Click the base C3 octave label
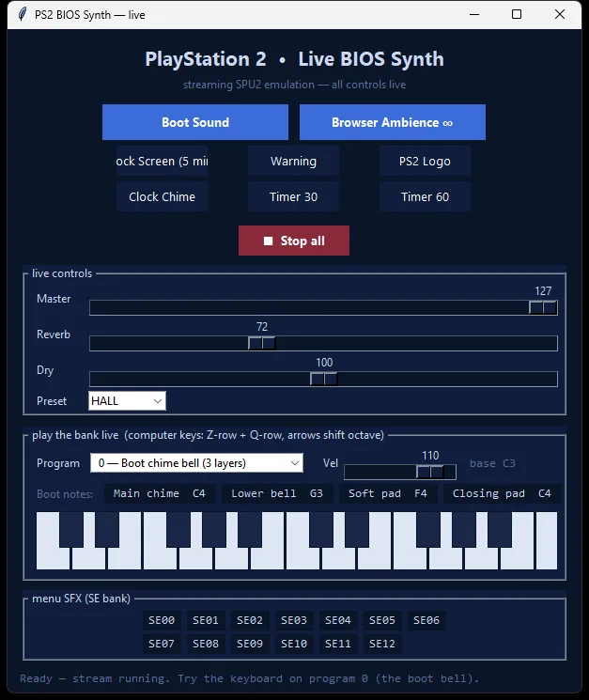 pos(492,463)
